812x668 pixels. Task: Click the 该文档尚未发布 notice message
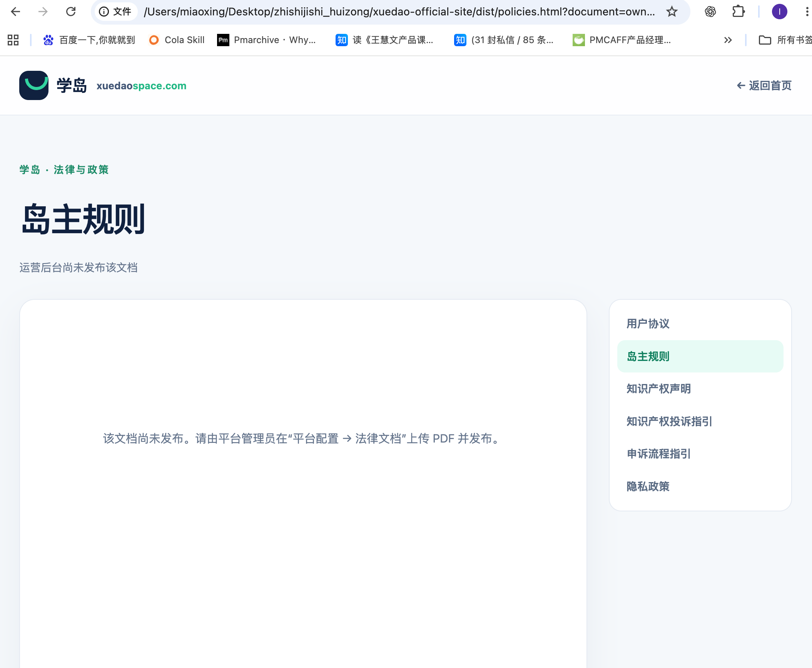[303, 438]
